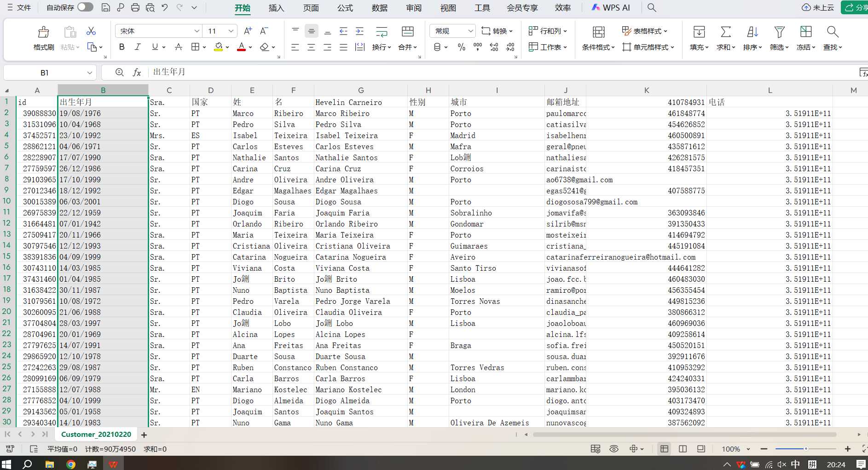Screen dimensions: 868x470
Task: Align text left using the alignment icon
Action: coord(295,47)
